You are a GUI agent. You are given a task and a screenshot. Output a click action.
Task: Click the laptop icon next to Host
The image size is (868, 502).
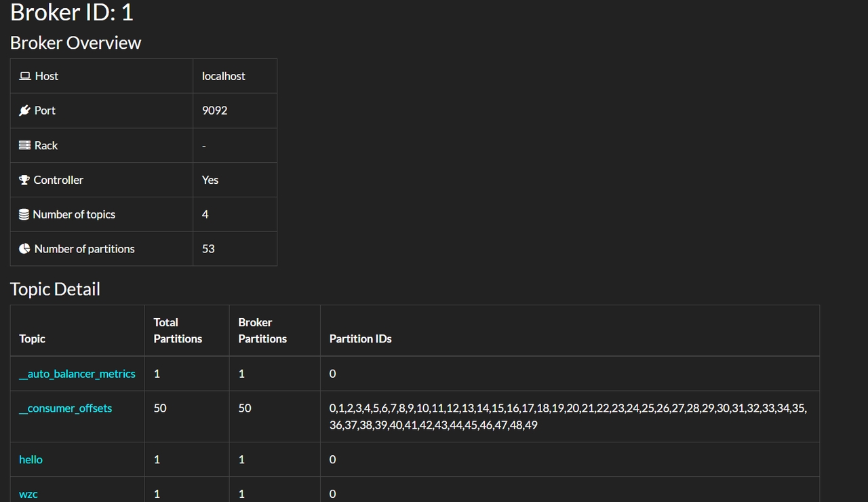[25, 76]
